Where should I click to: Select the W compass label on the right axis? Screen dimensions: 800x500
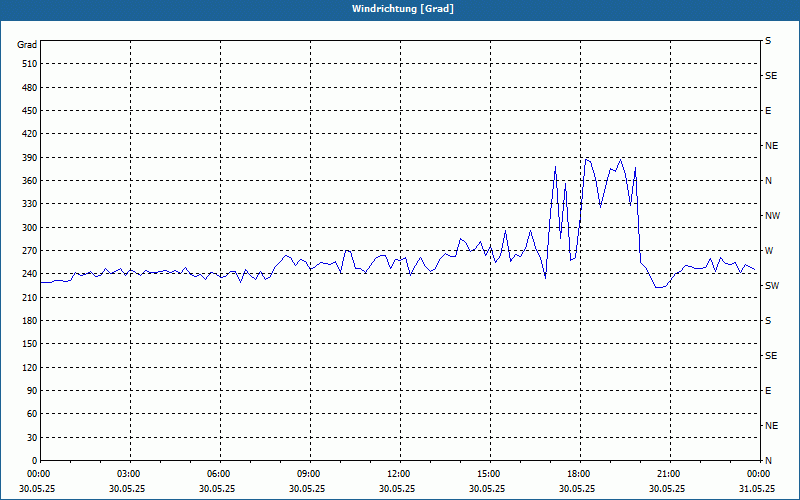click(x=769, y=251)
